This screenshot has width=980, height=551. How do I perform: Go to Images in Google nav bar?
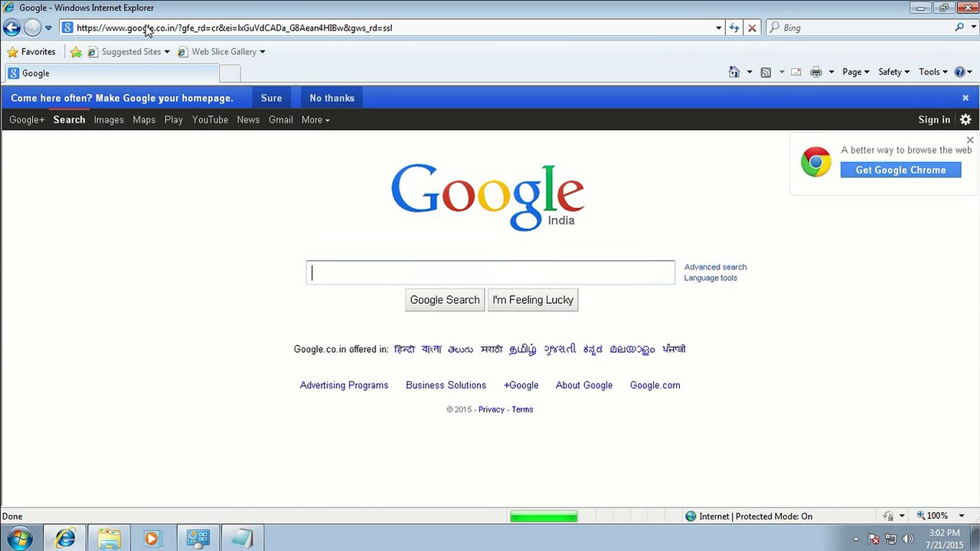coord(109,120)
